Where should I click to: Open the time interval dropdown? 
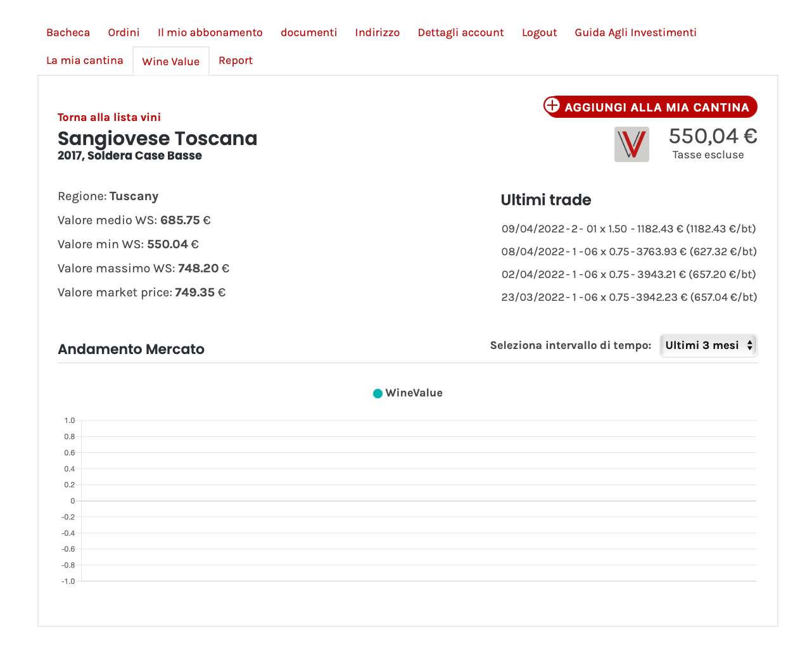709,345
